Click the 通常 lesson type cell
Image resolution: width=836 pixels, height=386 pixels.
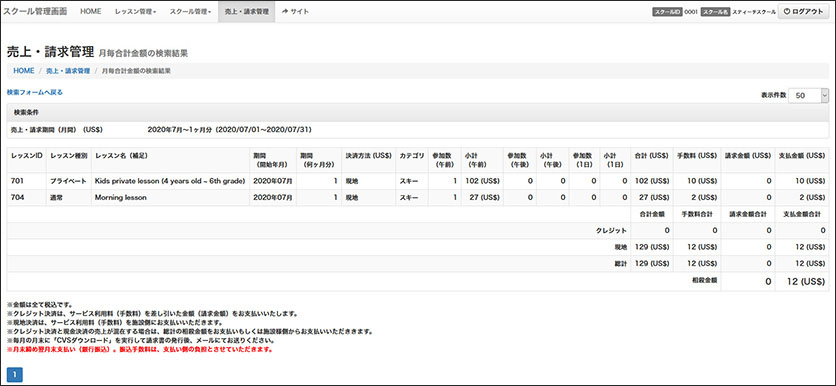point(68,198)
